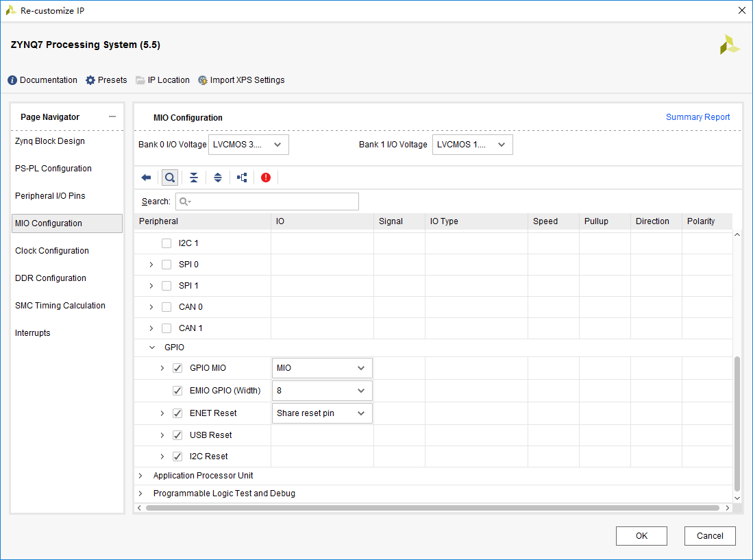The image size is (753, 560).
Task: Open the EMIO GPIO width dropdown
Action: 322,391
